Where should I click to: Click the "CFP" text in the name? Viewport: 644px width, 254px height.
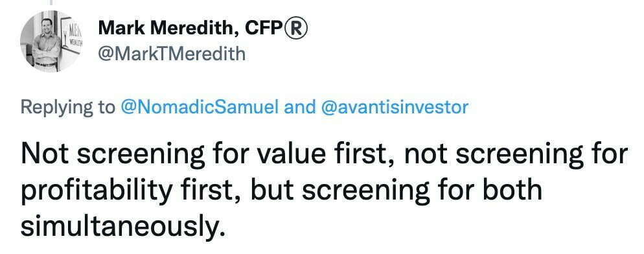264,29
